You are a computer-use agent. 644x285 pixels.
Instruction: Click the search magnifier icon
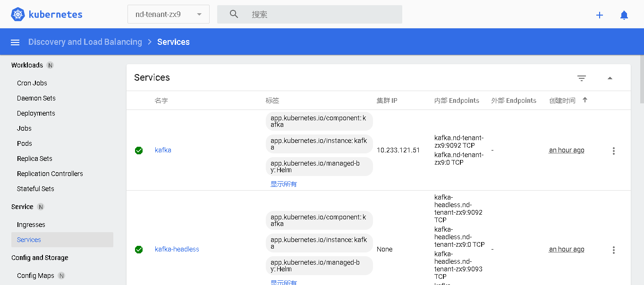point(234,14)
